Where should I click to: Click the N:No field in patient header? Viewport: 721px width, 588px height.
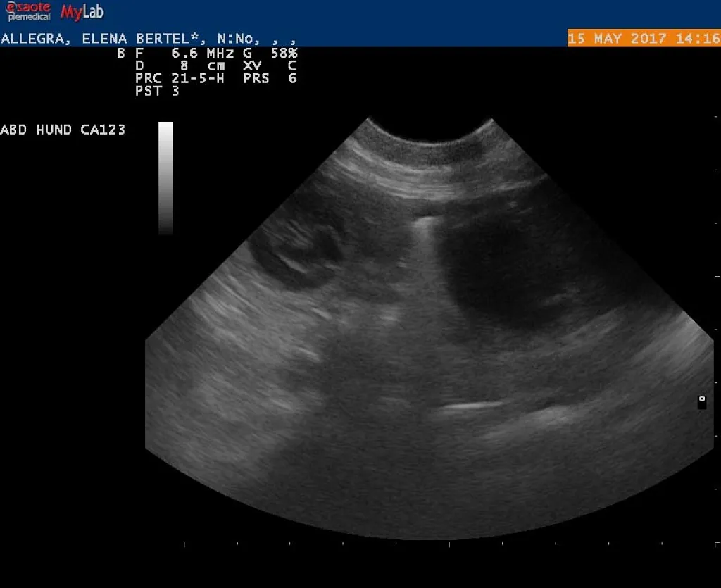click(239, 39)
